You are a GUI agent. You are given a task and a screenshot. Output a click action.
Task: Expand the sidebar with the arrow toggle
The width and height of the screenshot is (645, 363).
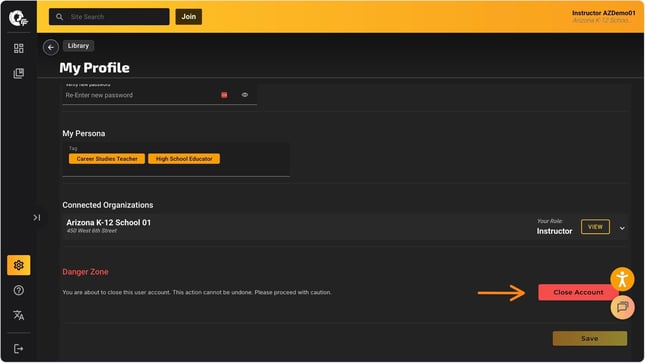(37, 217)
